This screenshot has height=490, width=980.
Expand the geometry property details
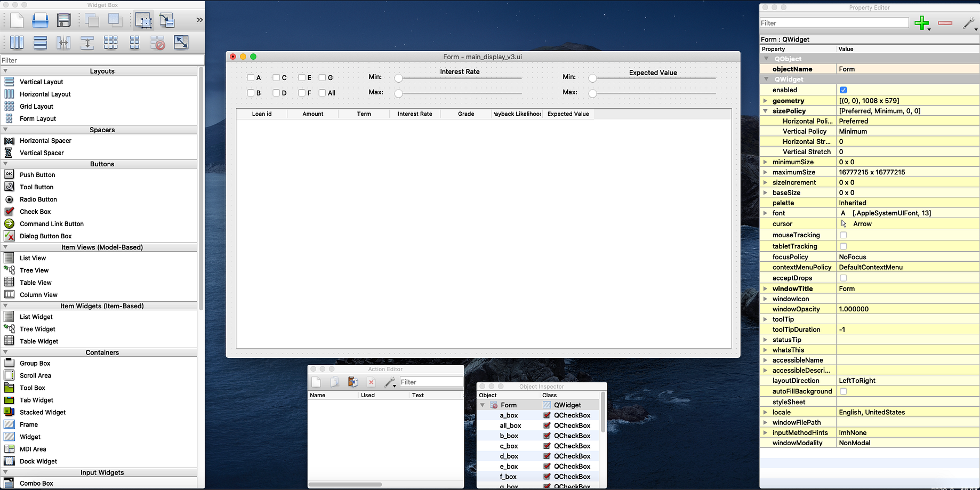(766, 100)
